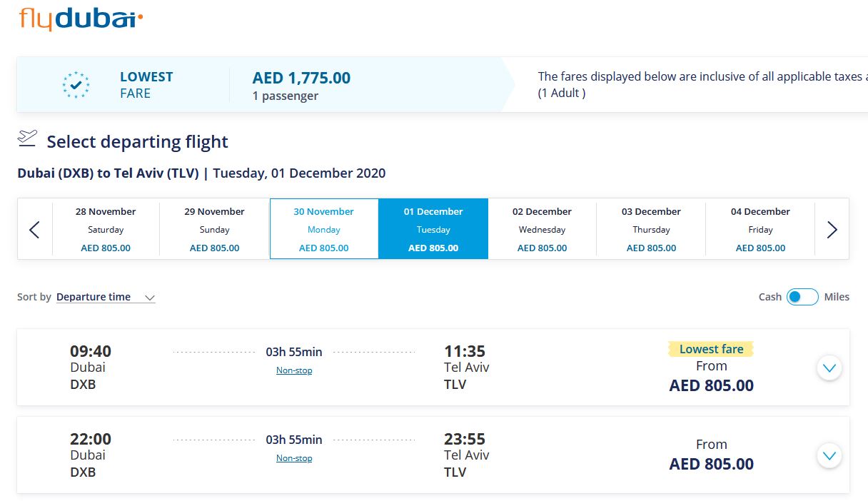Show later dates with right arrow
Screen dimensions: 868x501
pyautogui.click(x=832, y=229)
